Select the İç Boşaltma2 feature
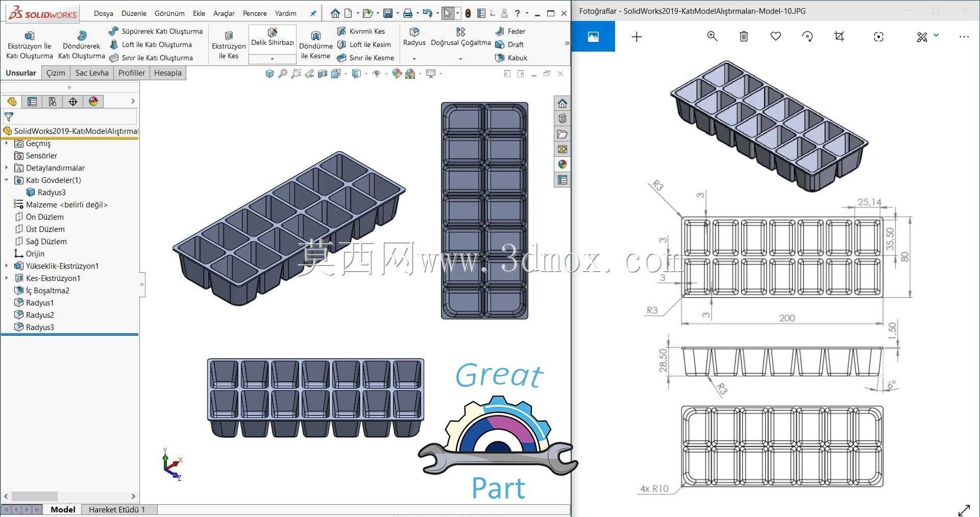Viewport: 980px width, 517px height. pos(42,291)
